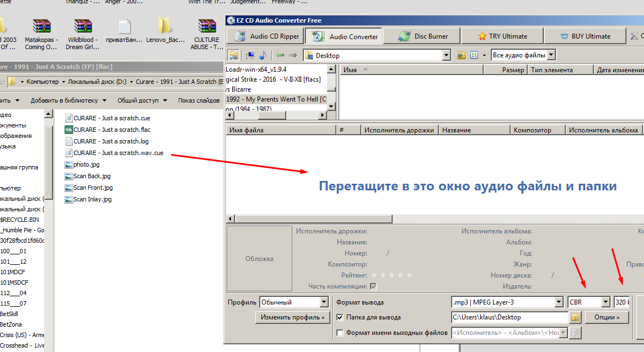Click the Исполнитель дорожки column header
Viewport: 644px width, 352px height.
click(x=399, y=130)
